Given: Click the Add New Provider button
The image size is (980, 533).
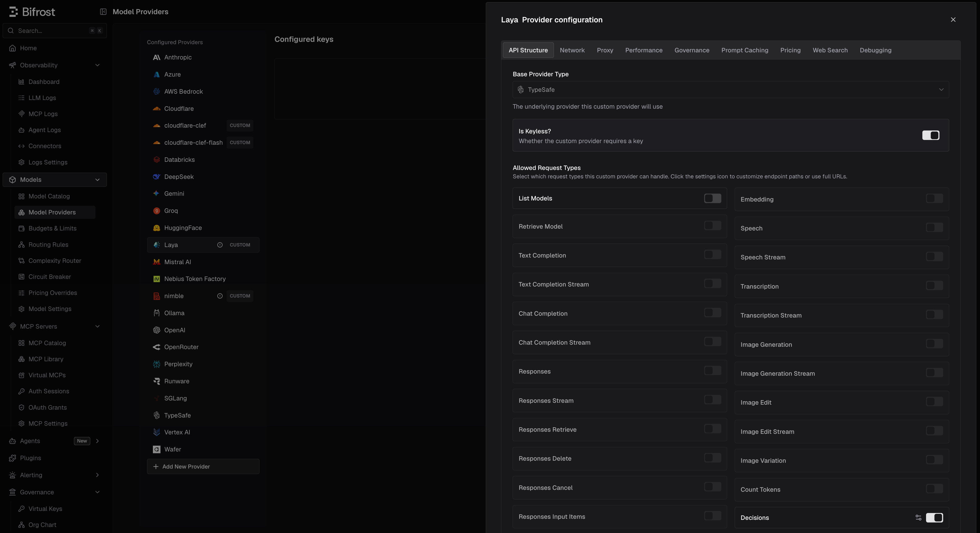Looking at the screenshot, I should click(203, 466).
